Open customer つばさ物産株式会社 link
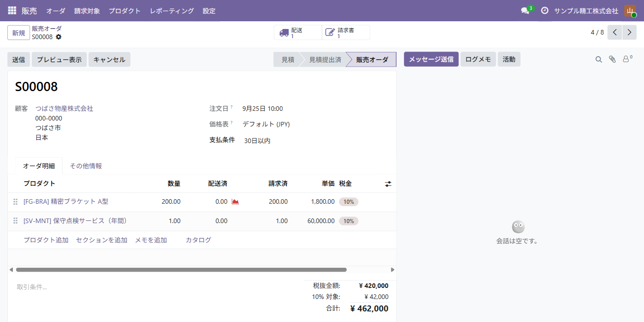The width and height of the screenshot is (644, 322). pos(64,109)
